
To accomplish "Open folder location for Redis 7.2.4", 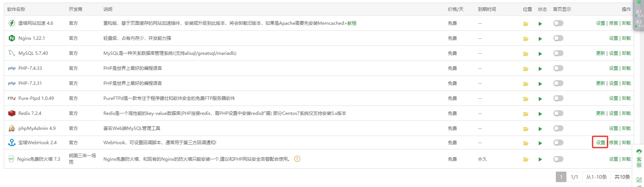I will pos(526,114).
